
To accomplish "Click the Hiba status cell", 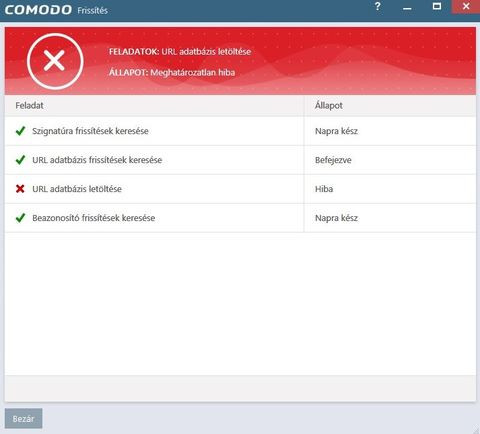I will 324,189.
